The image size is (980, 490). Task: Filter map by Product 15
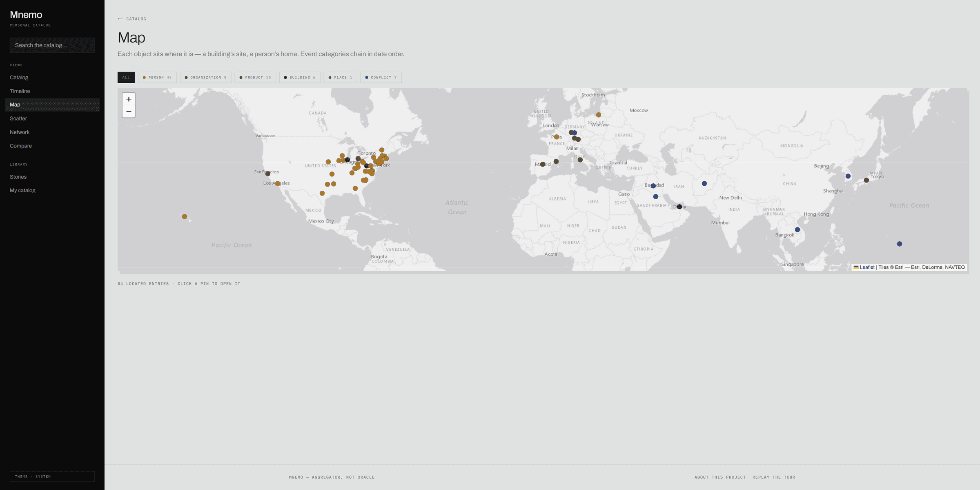pos(255,78)
